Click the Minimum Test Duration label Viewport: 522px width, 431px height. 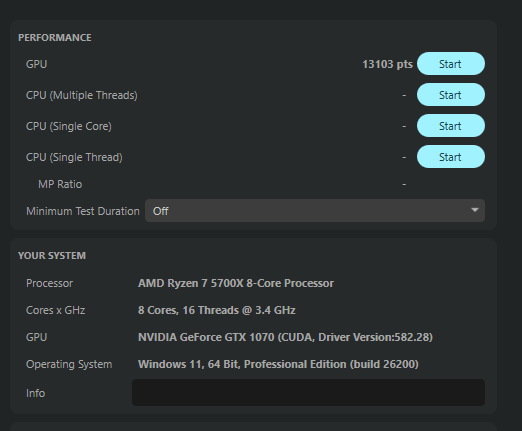click(83, 211)
